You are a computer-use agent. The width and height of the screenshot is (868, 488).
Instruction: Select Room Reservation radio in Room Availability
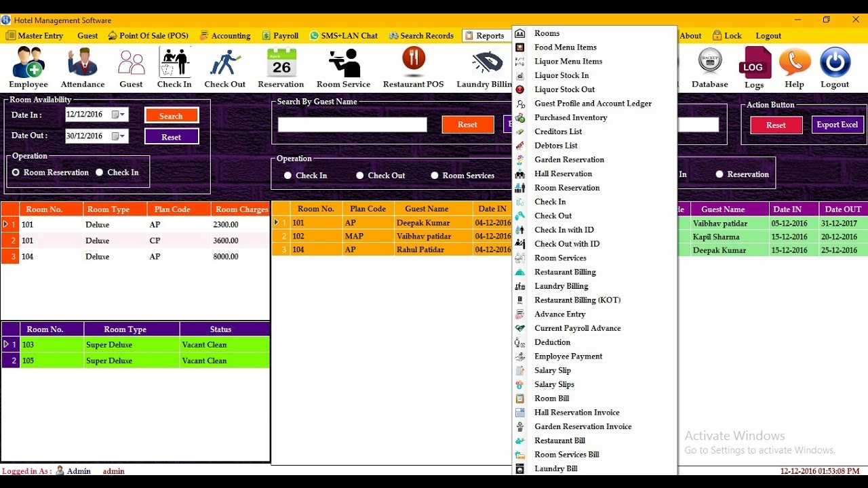tap(16, 173)
